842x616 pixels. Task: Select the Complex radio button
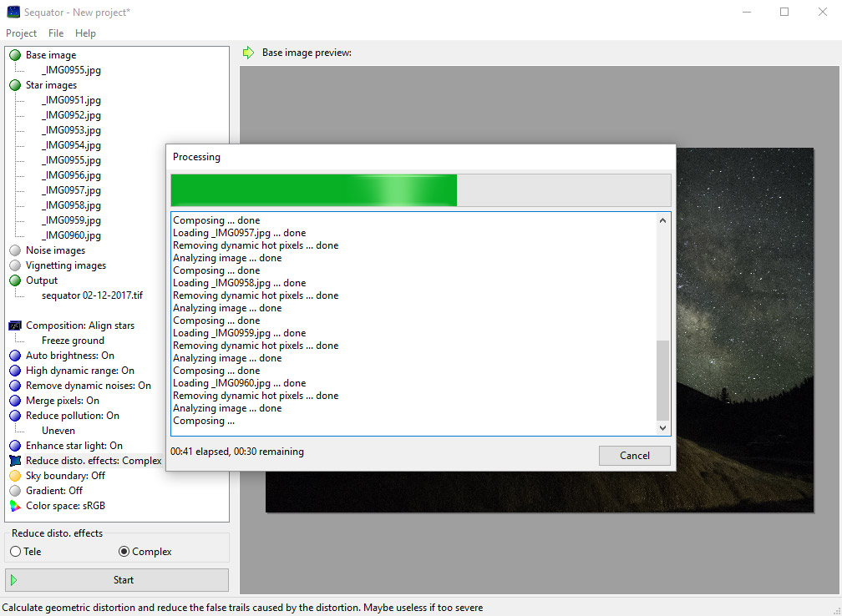coord(124,551)
